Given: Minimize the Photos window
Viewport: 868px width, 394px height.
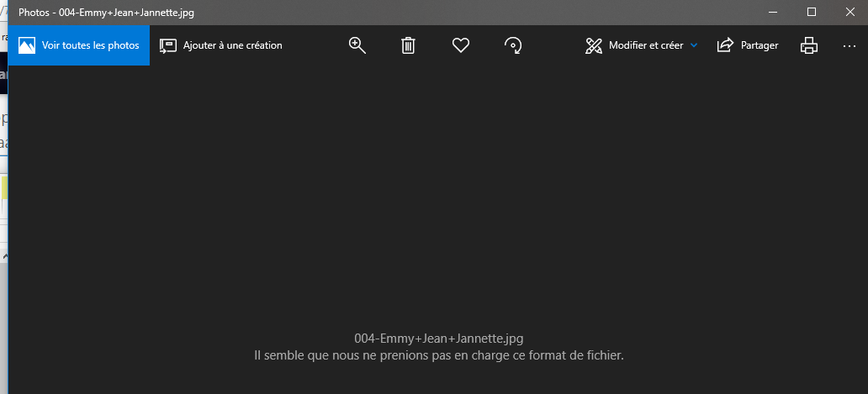Looking at the screenshot, I should coord(773,12).
